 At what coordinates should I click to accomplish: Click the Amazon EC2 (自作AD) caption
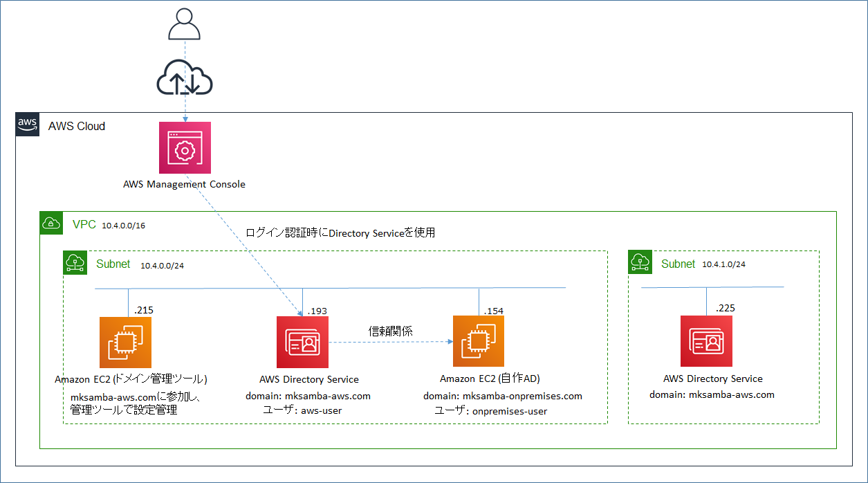(x=490, y=379)
